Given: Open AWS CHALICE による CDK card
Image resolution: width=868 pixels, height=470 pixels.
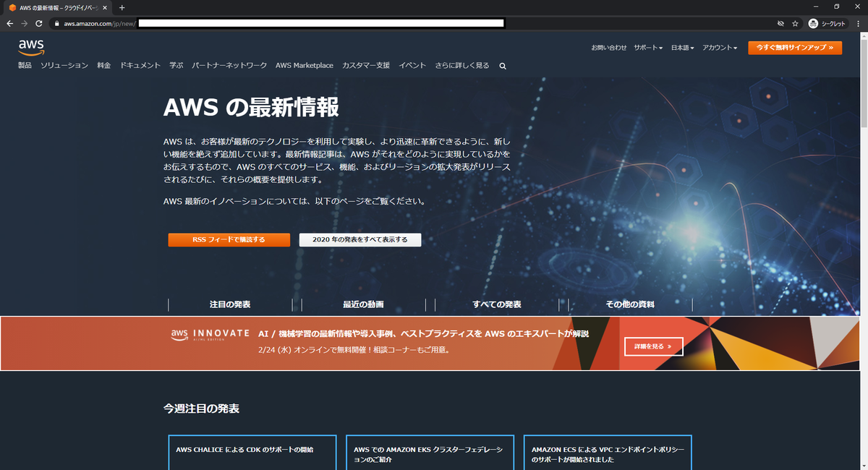Looking at the screenshot, I should point(252,452).
